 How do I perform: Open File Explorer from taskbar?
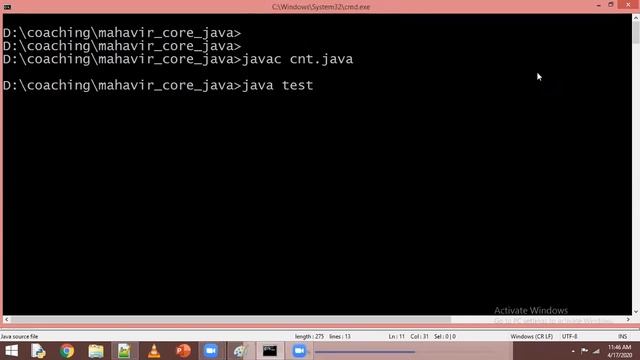point(96,351)
